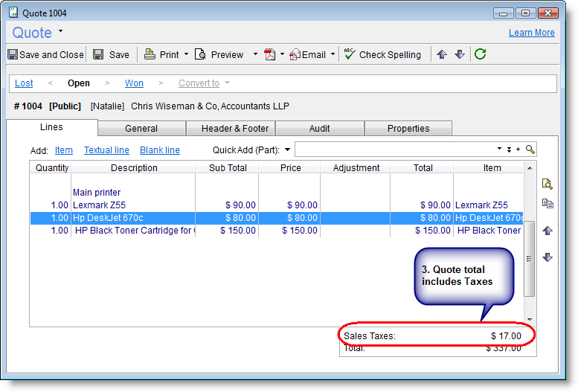Click the Save and Close toolbar button
The width and height of the screenshot is (578, 392).
click(x=45, y=54)
